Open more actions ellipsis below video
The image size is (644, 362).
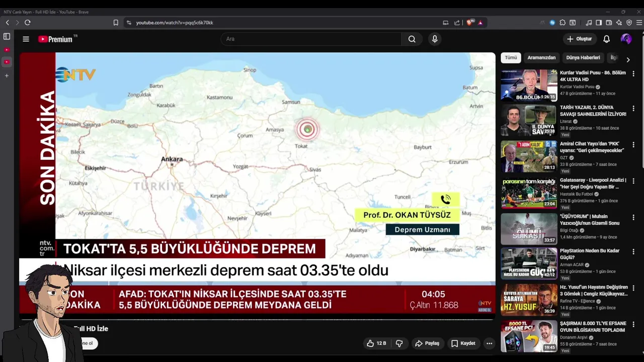489,343
